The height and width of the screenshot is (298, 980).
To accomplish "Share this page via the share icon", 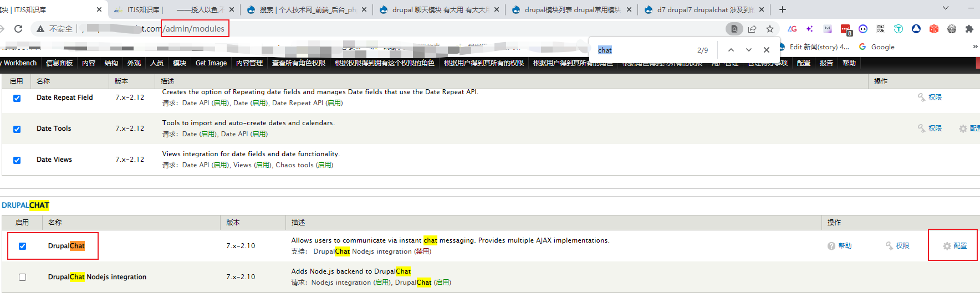I will [x=752, y=29].
